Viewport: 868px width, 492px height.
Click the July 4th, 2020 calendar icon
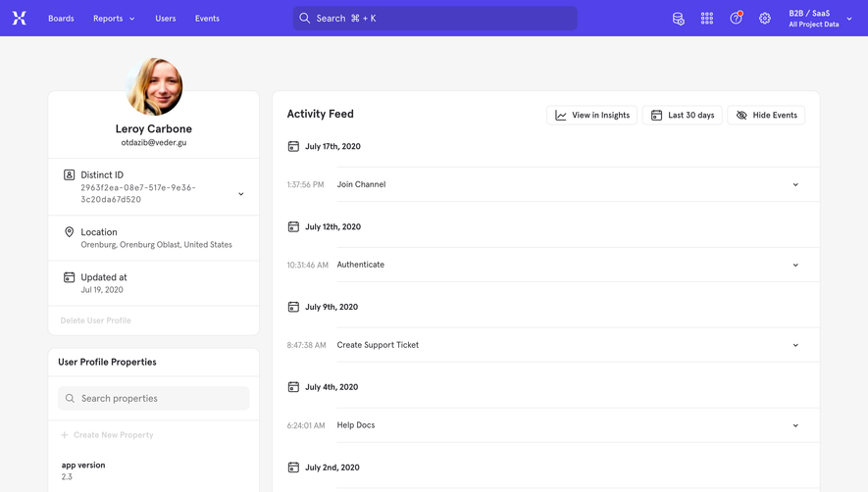click(293, 387)
